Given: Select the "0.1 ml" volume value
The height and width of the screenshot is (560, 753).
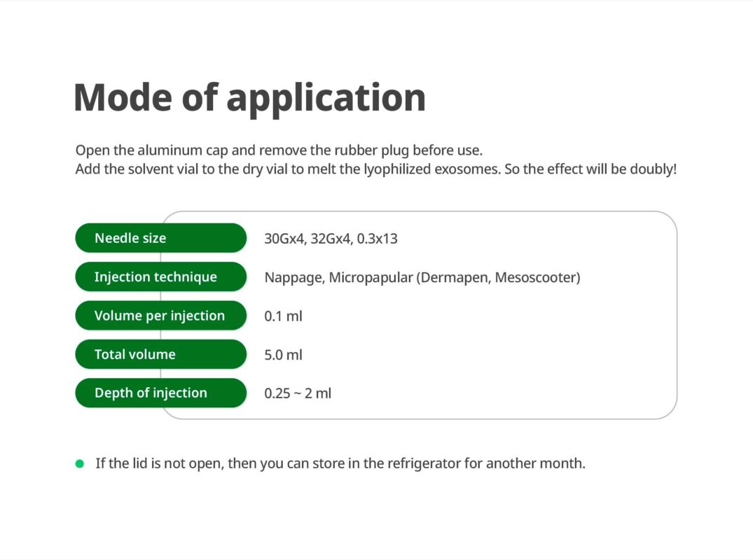Looking at the screenshot, I should click(283, 316).
